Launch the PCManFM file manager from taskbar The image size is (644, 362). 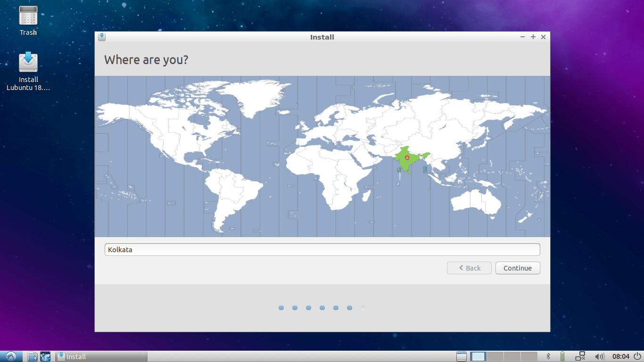(x=33, y=356)
